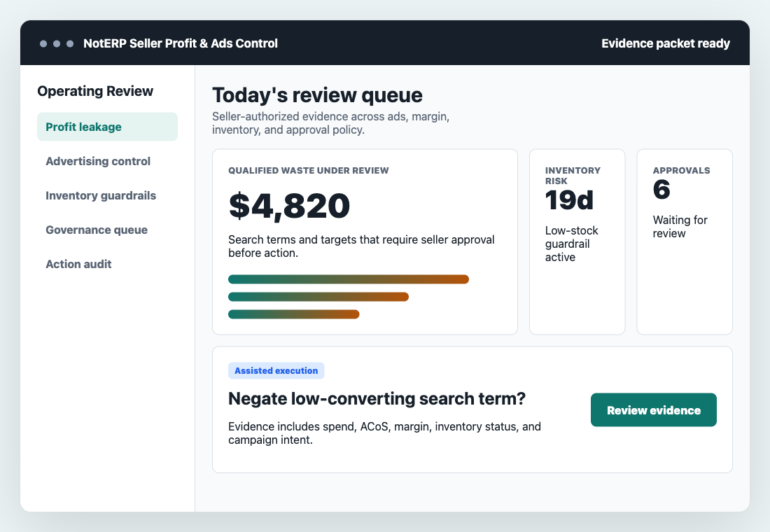Image resolution: width=770 pixels, height=532 pixels.
Task: Open Inventory guardrails
Action: click(101, 195)
